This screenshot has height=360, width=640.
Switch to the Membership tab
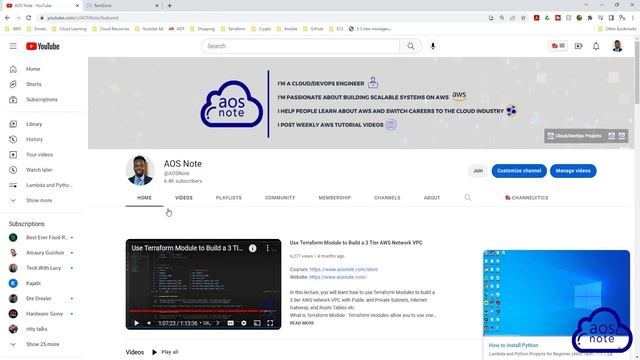tap(335, 198)
